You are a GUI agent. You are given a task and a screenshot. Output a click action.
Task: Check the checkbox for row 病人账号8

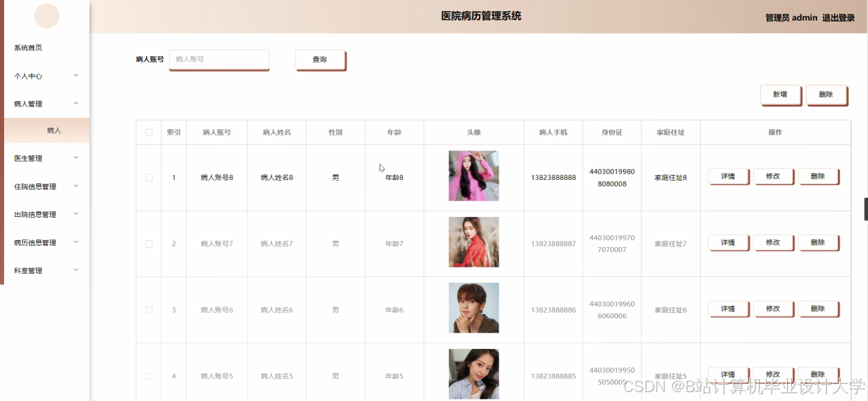pyautogui.click(x=149, y=177)
